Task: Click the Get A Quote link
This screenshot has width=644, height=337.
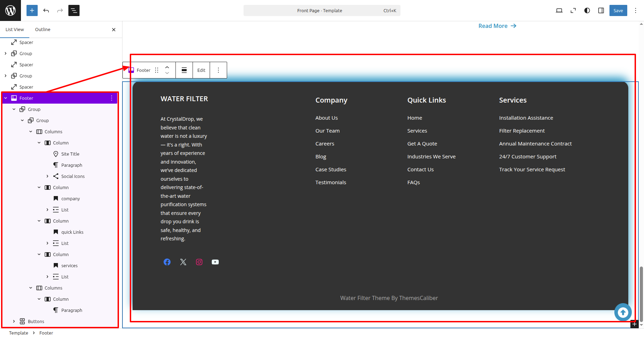Action: pos(422,144)
